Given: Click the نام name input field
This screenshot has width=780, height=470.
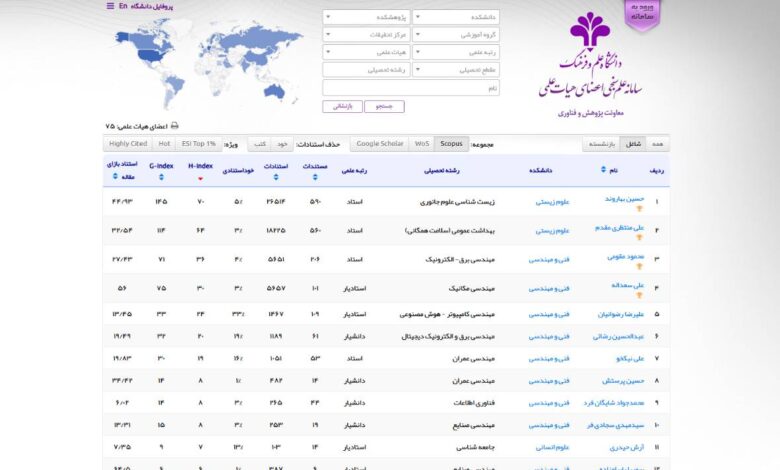Looking at the screenshot, I should click(x=412, y=88).
